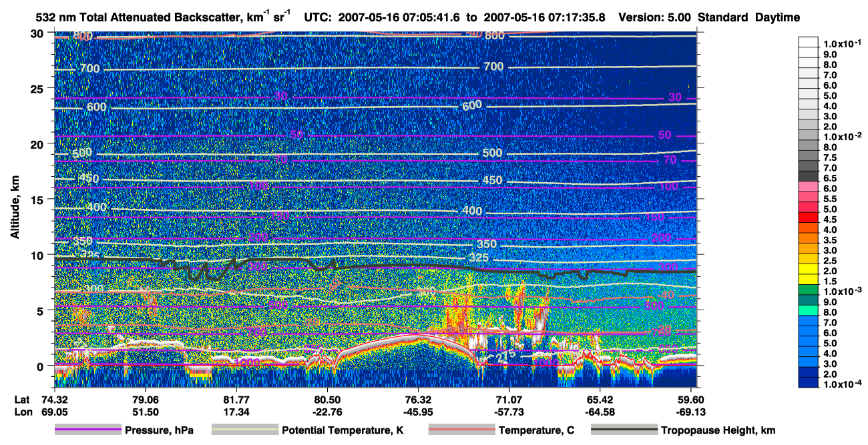Click the white 215 contour label near surface
Image resolution: width=868 pixels, height=445 pixels.
(x=507, y=357)
